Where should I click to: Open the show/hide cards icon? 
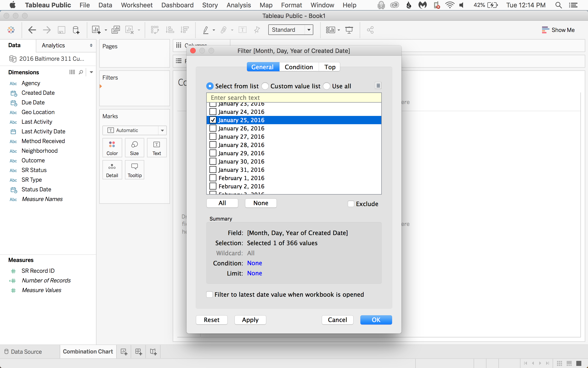coord(331,30)
